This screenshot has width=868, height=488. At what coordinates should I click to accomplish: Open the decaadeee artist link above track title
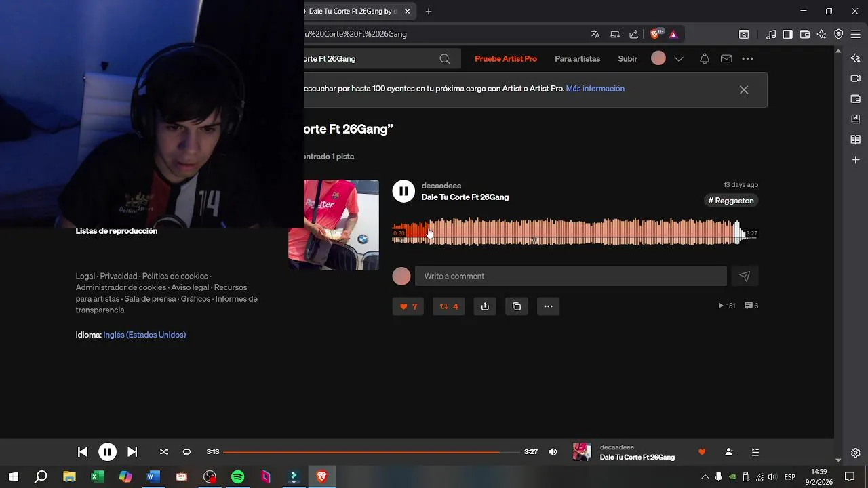pyautogui.click(x=441, y=186)
